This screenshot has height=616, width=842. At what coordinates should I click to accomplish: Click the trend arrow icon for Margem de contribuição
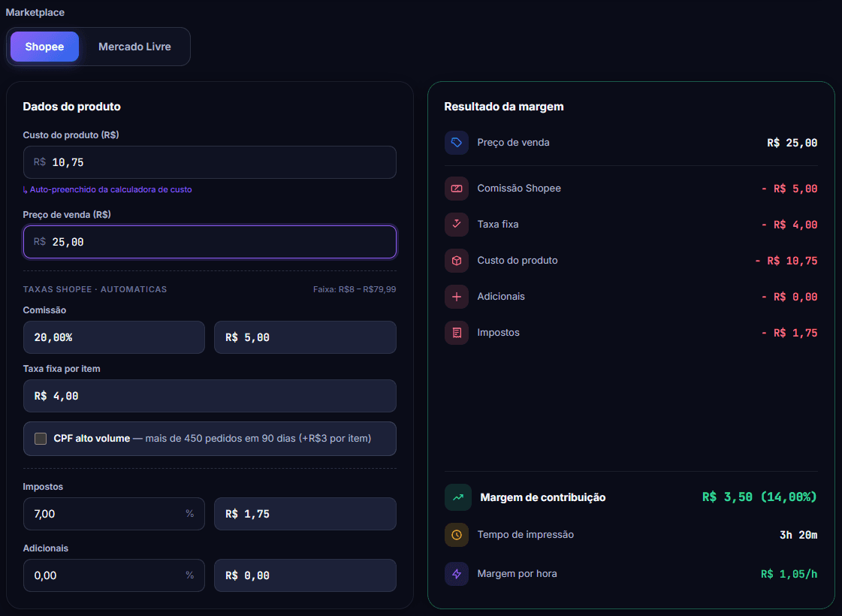(x=458, y=497)
